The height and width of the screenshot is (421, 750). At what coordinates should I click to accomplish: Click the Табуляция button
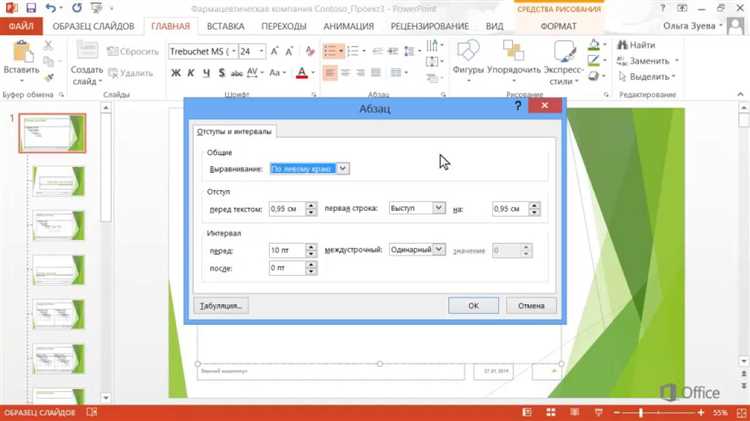pos(221,306)
